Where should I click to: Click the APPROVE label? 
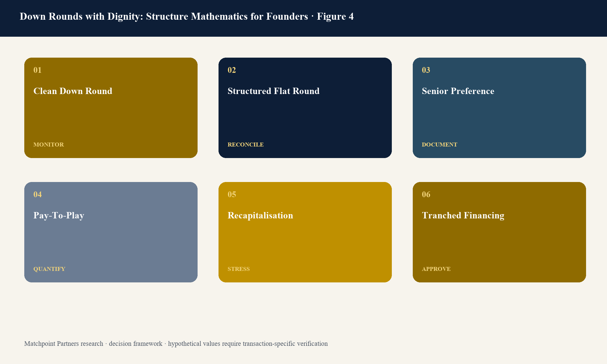tap(436, 269)
